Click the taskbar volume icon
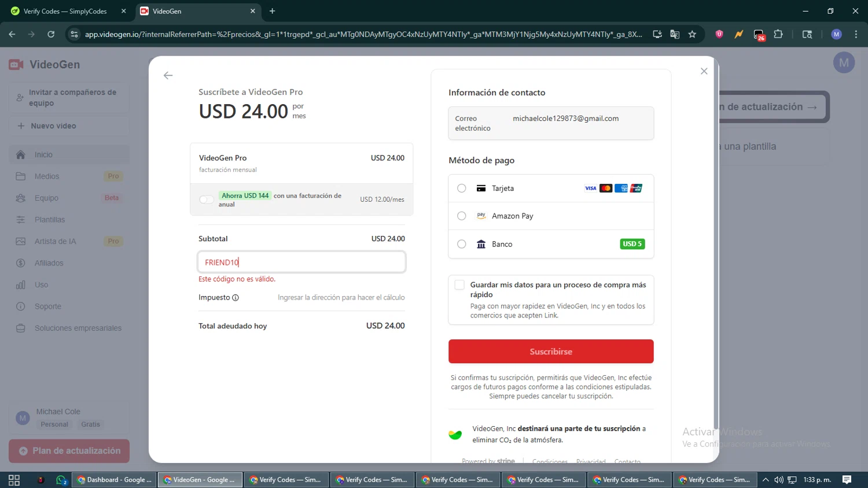This screenshot has width=868, height=488. point(779,480)
